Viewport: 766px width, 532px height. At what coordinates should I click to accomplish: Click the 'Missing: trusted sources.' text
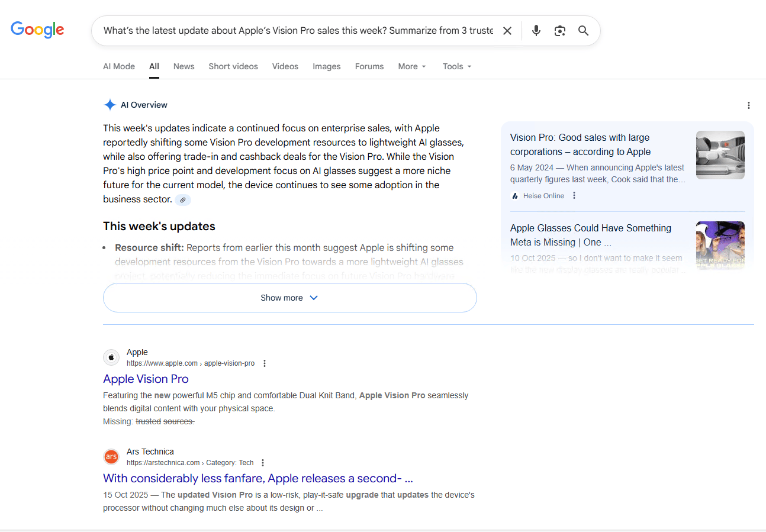tap(149, 421)
